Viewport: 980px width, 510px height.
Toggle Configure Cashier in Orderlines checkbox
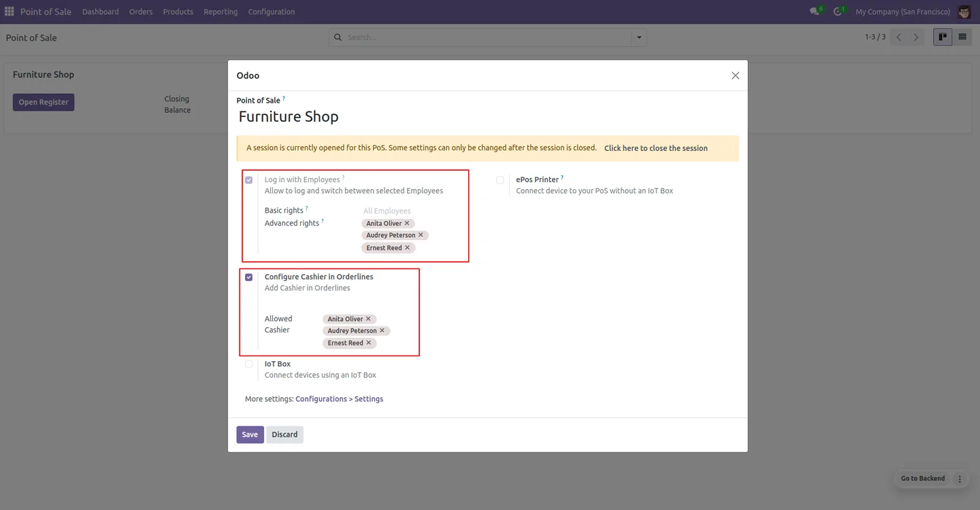[x=248, y=277]
